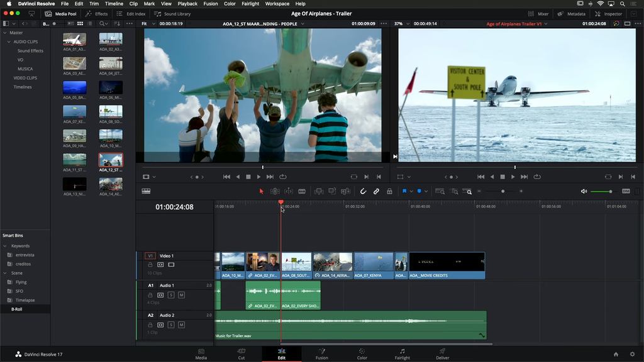Open the Fusion menu in menu bar
Image resolution: width=644 pixels, height=362 pixels.
point(211,4)
